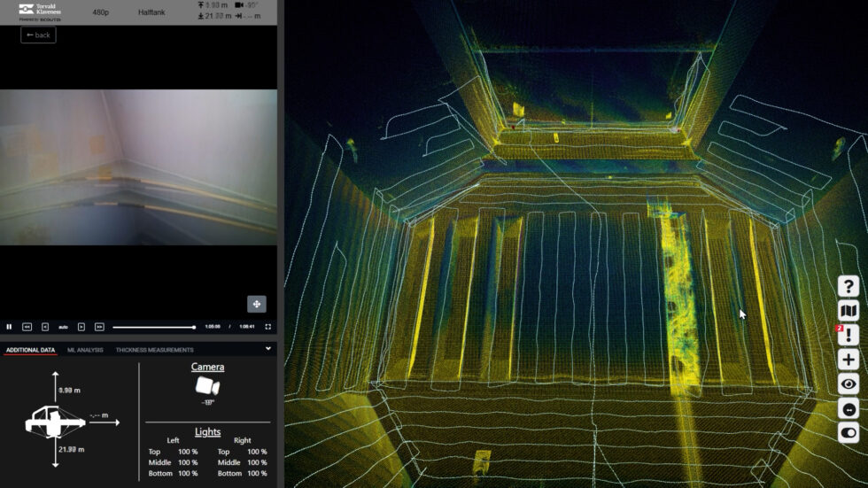Open the map view icon

pyautogui.click(x=849, y=311)
